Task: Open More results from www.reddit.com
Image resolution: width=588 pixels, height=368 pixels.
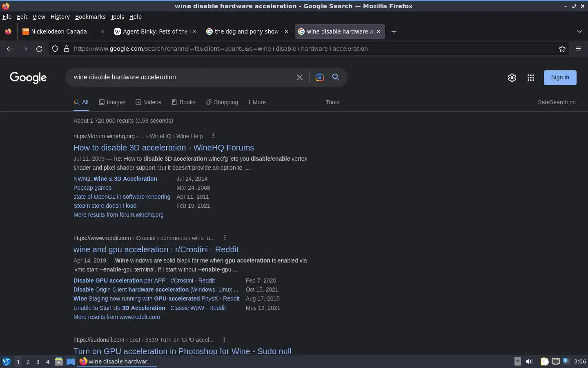Action: (117, 317)
